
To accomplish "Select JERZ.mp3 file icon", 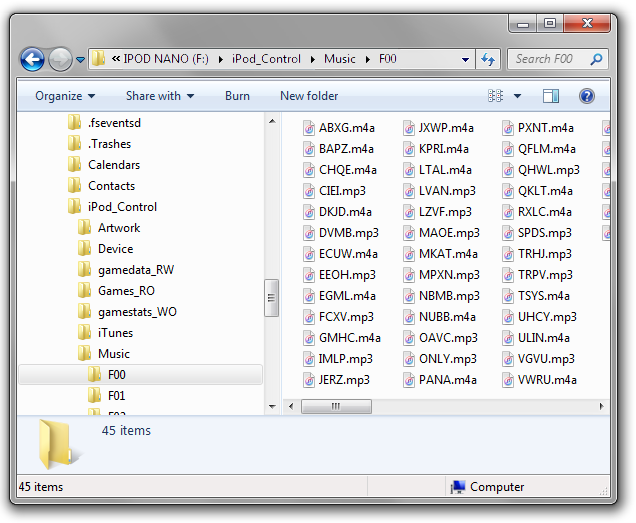I will (309, 380).
